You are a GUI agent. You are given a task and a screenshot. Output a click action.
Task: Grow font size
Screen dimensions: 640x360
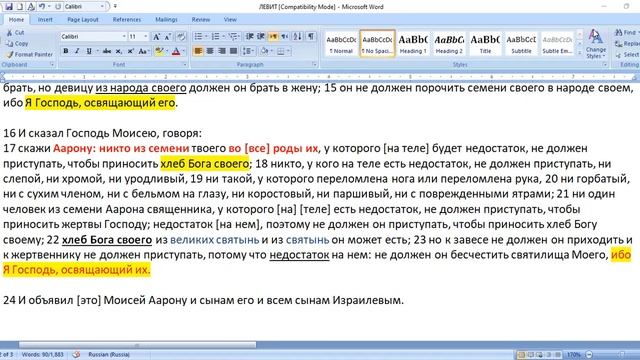pyautogui.click(x=156, y=37)
